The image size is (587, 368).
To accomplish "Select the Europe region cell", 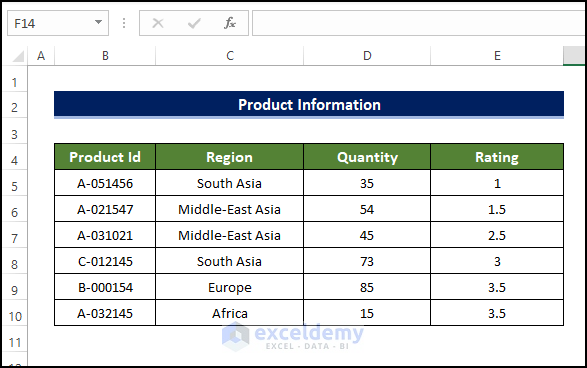I will [229, 287].
